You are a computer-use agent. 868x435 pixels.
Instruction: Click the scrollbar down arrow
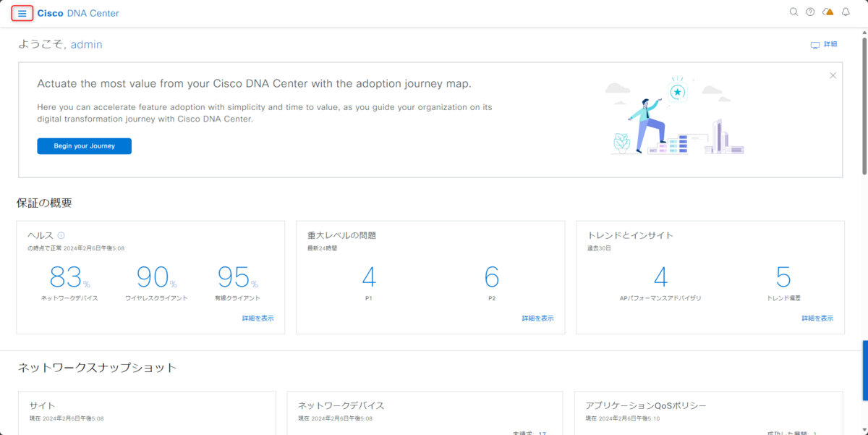[864, 431]
